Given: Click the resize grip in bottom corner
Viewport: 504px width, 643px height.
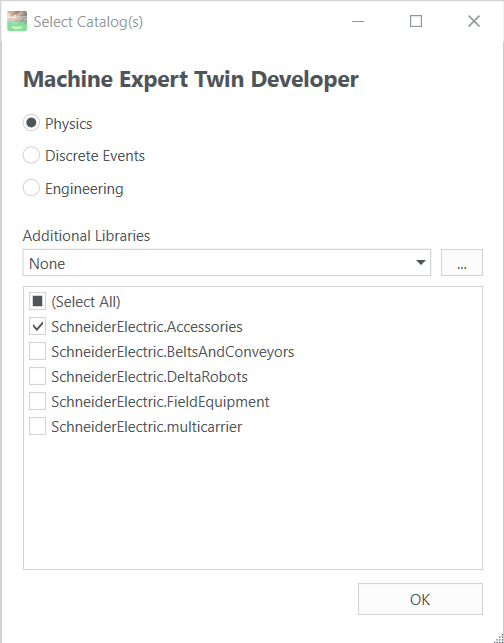Looking at the screenshot, I should (x=498, y=637).
